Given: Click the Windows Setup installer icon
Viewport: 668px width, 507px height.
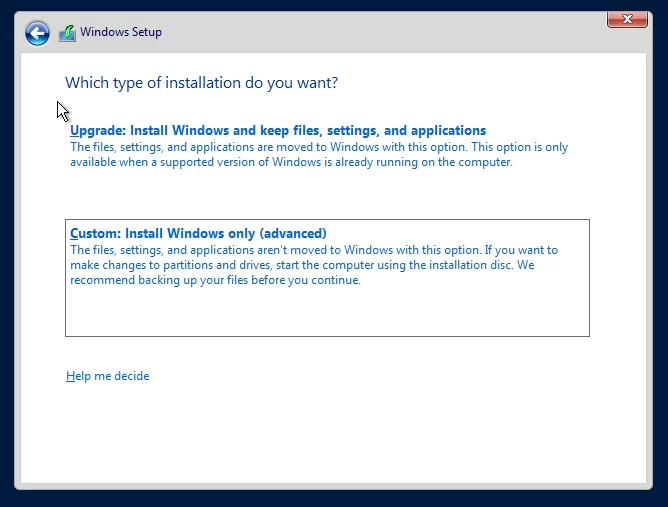Looking at the screenshot, I should coord(67,33).
